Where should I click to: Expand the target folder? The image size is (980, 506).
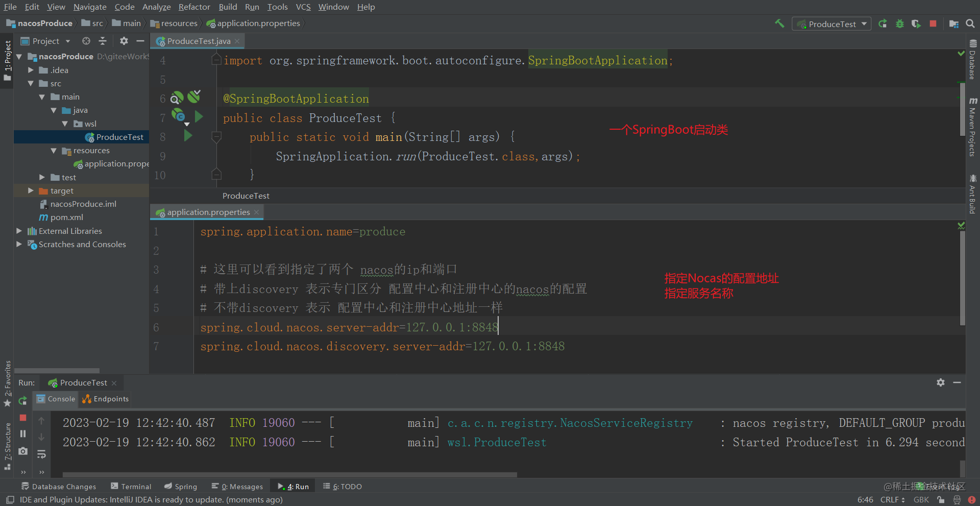click(31, 190)
